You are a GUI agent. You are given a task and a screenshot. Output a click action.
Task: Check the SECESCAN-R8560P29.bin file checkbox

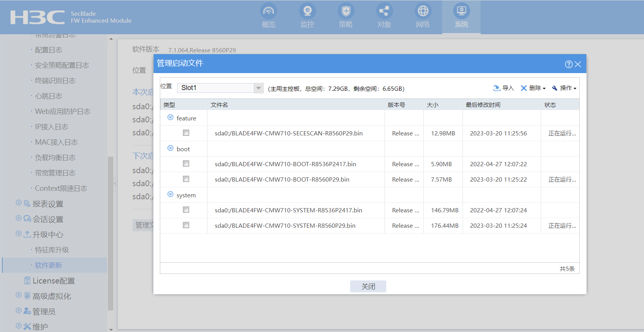tap(186, 133)
